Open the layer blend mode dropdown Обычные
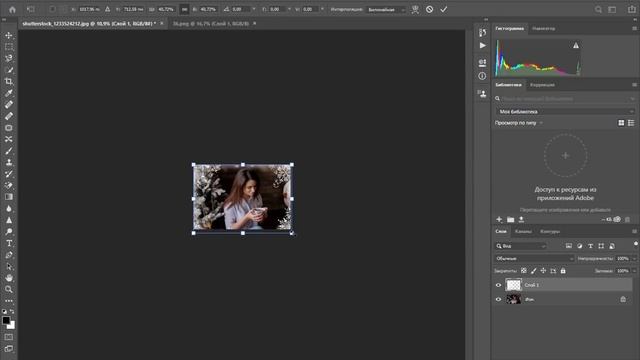The image size is (640, 360). tap(534, 258)
